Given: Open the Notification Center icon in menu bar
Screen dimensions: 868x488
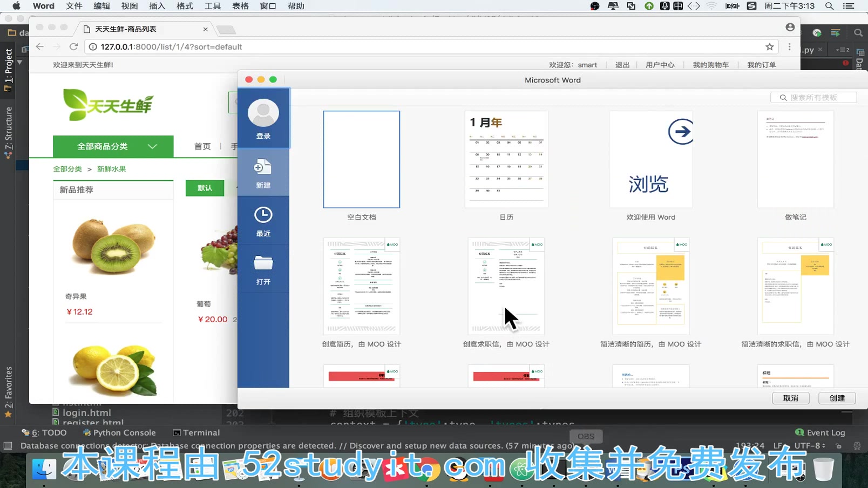Looking at the screenshot, I should click(849, 6).
